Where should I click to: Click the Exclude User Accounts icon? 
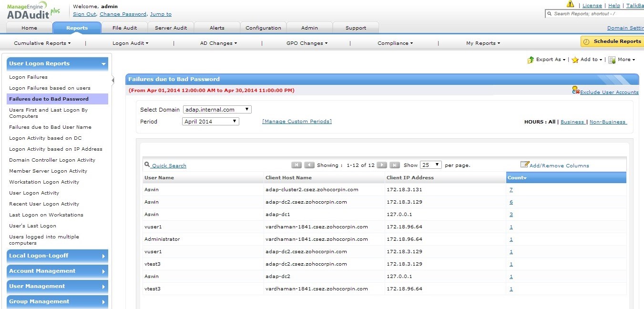[x=575, y=89]
